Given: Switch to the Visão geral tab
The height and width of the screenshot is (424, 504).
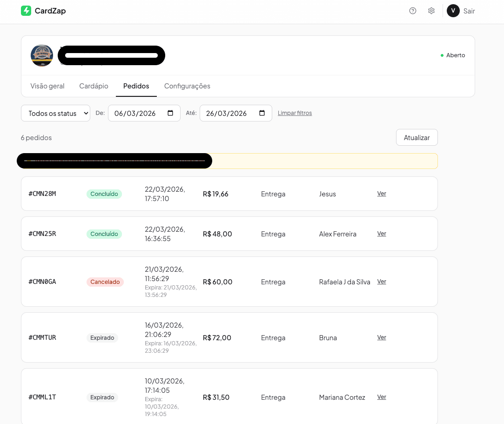Looking at the screenshot, I should (x=47, y=86).
